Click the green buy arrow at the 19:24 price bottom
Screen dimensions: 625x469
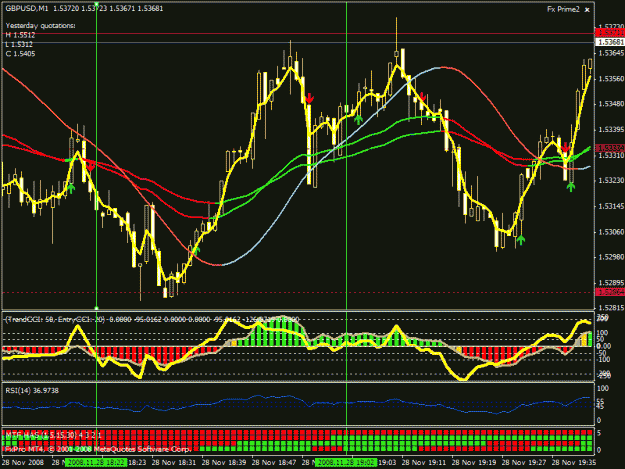pos(521,239)
